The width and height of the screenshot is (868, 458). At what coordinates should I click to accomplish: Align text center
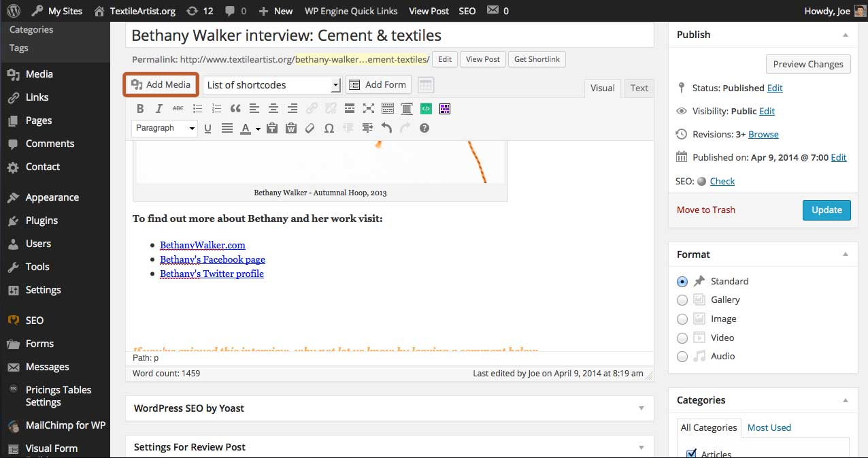273,108
